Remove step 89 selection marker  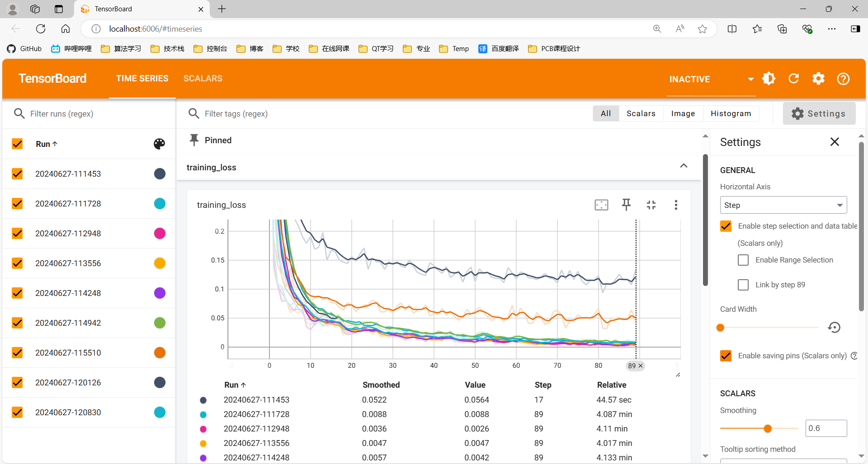(x=640, y=366)
